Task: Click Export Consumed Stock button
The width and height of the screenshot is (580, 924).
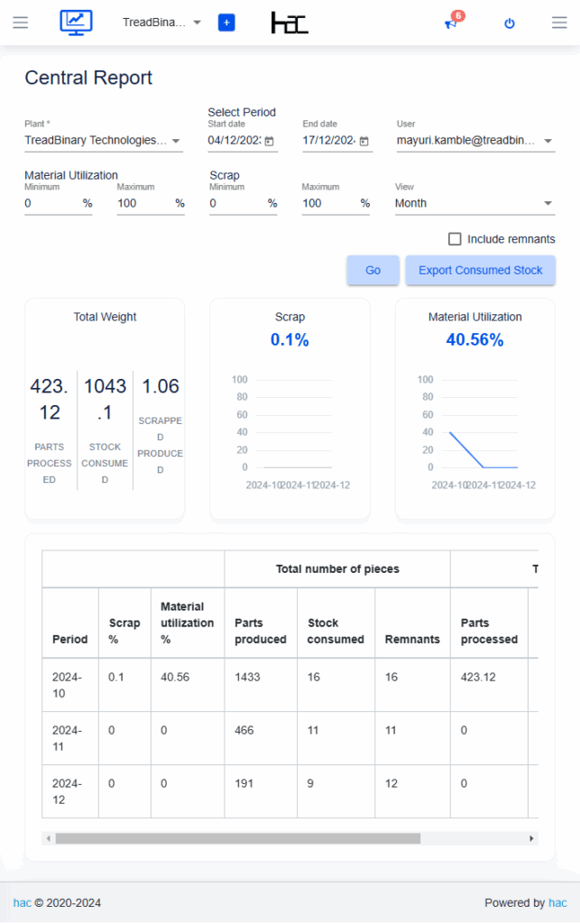Action: coord(480,270)
